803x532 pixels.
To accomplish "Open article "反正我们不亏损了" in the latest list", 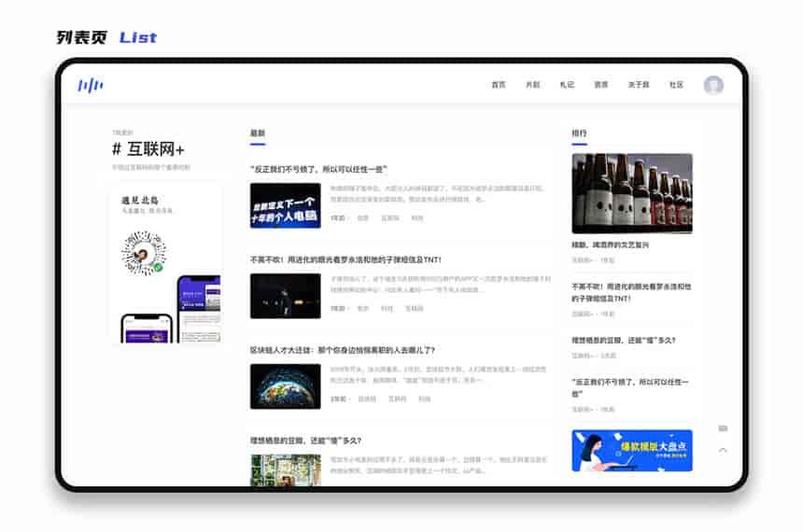I will tap(317, 169).
